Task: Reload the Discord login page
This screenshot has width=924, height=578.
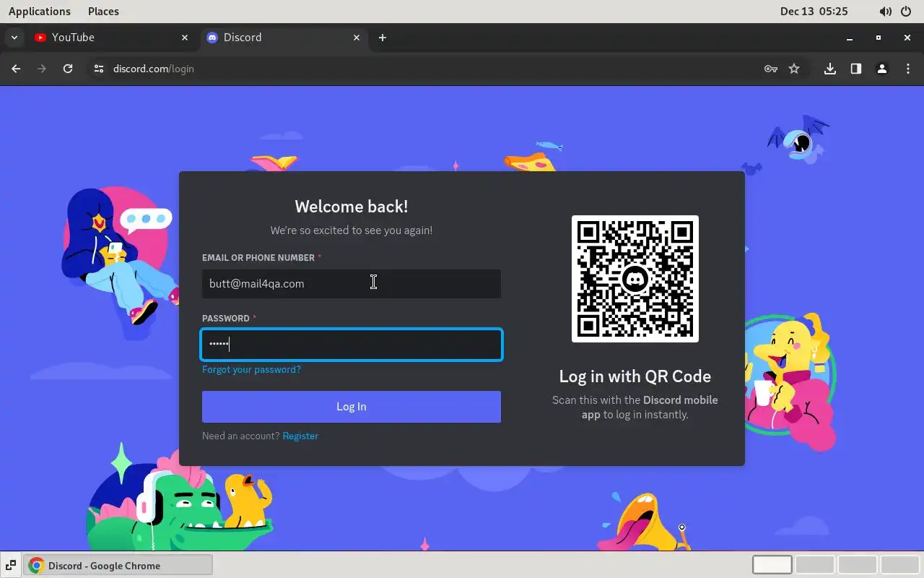Action: tap(68, 69)
